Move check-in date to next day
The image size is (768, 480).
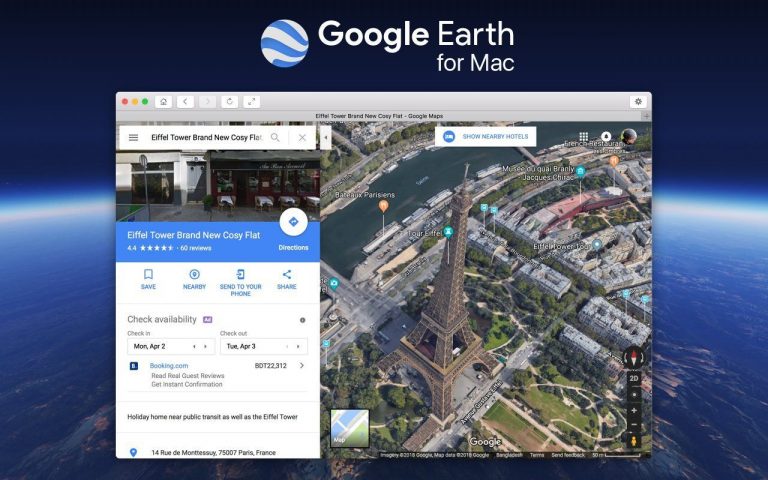tap(205, 346)
